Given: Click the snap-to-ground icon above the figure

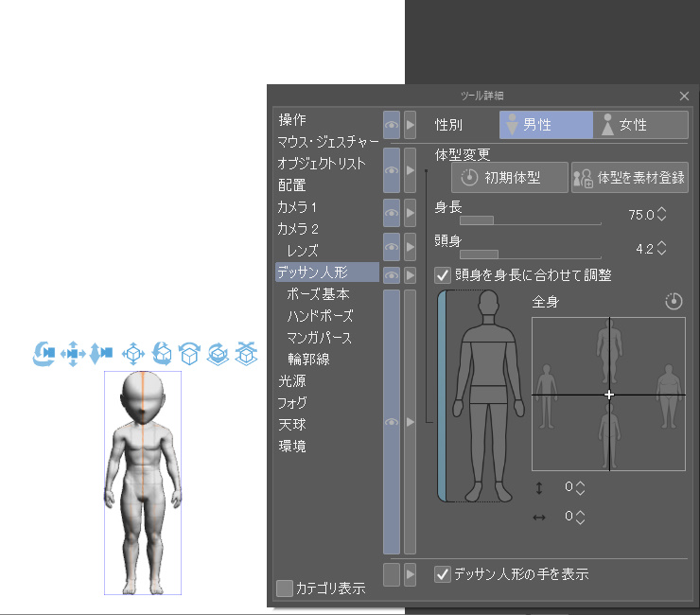Looking at the screenshot, I should pos(246,353).
